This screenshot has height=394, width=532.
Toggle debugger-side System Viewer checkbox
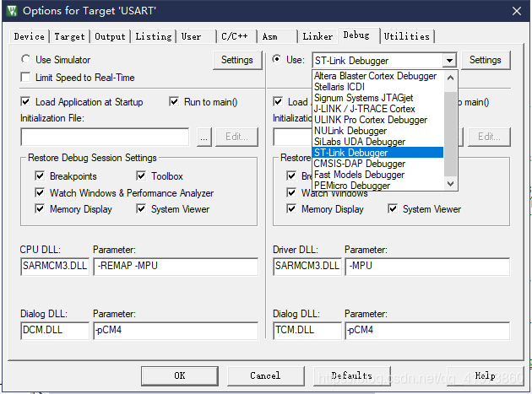tap(393, 209)
